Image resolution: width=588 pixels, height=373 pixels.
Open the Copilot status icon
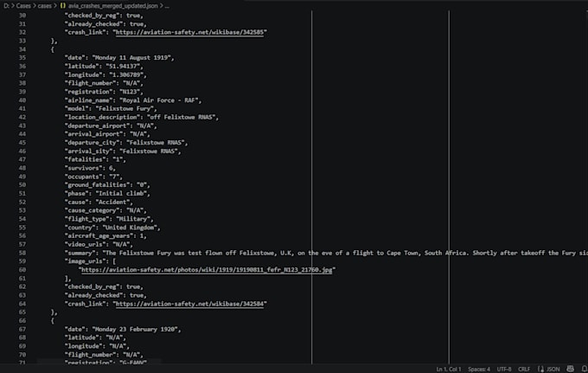[x=570, y=370]
